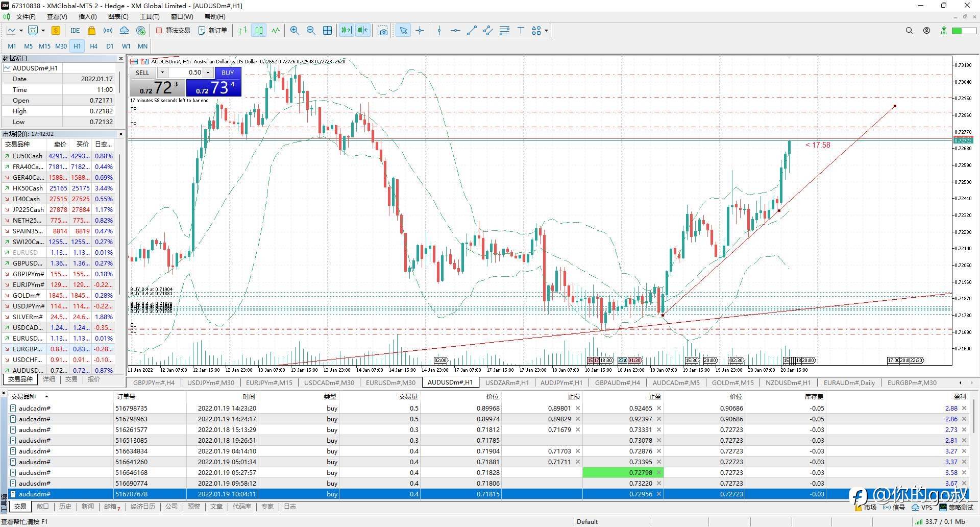Zoom out of the chart
The image size is (980, 527).
[311, 31]
